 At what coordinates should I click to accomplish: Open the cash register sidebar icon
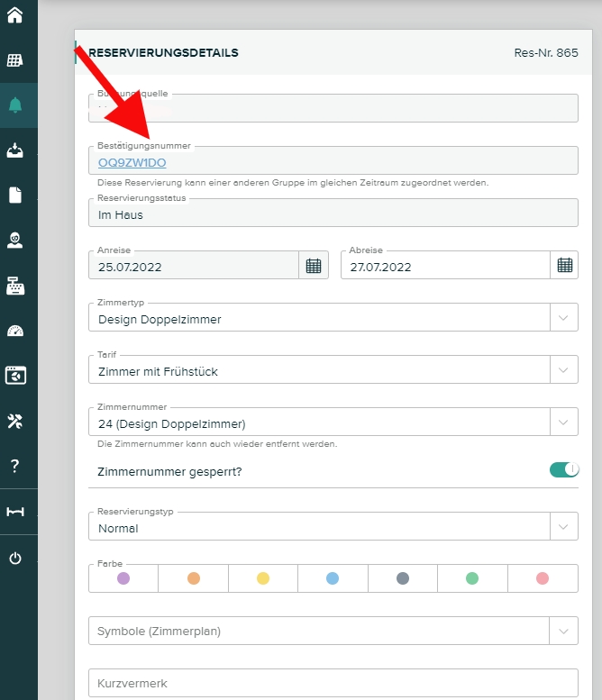pos(14,285)
